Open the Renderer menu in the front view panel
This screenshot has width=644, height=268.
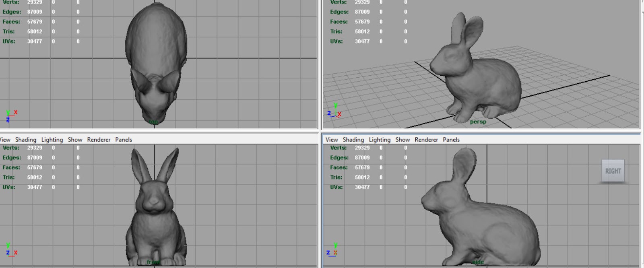(99, 140)
